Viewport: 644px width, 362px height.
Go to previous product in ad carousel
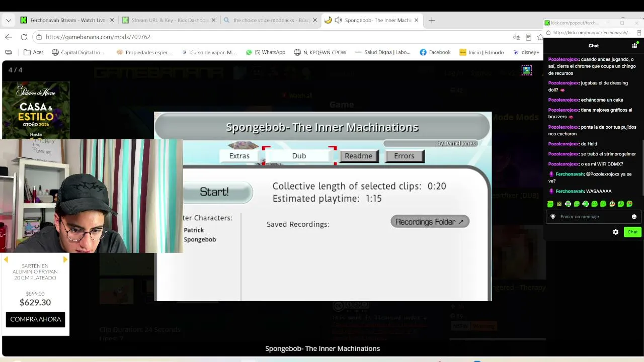(x=6, y=259)
